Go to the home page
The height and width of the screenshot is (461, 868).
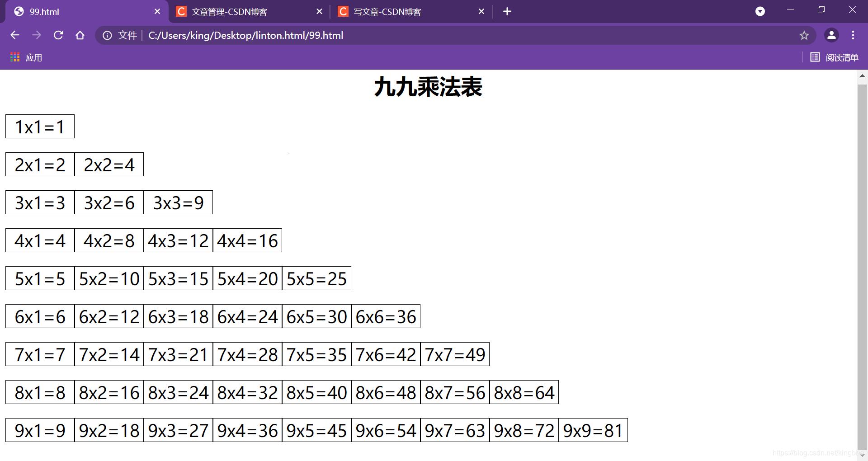(x=80, y=35)
